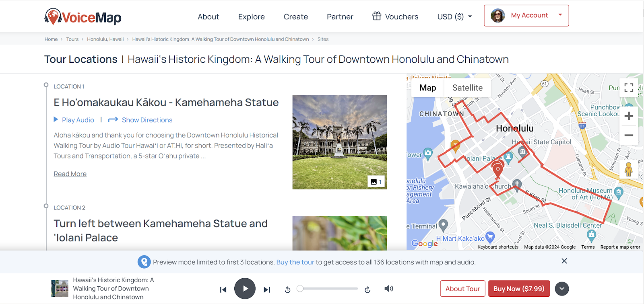This screenshot has width=644, height=304.
Task: Open the Partner menu item
Action: click(340, 17)
